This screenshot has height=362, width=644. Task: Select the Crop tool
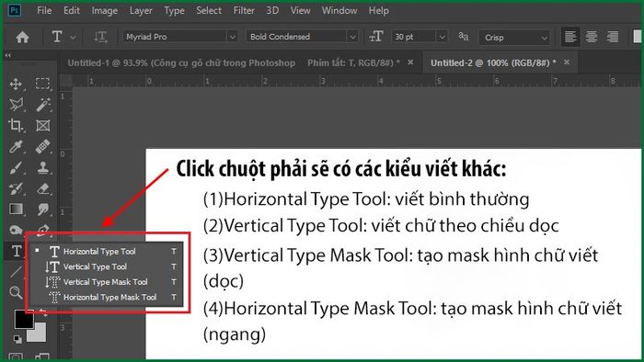click(16, 126)
